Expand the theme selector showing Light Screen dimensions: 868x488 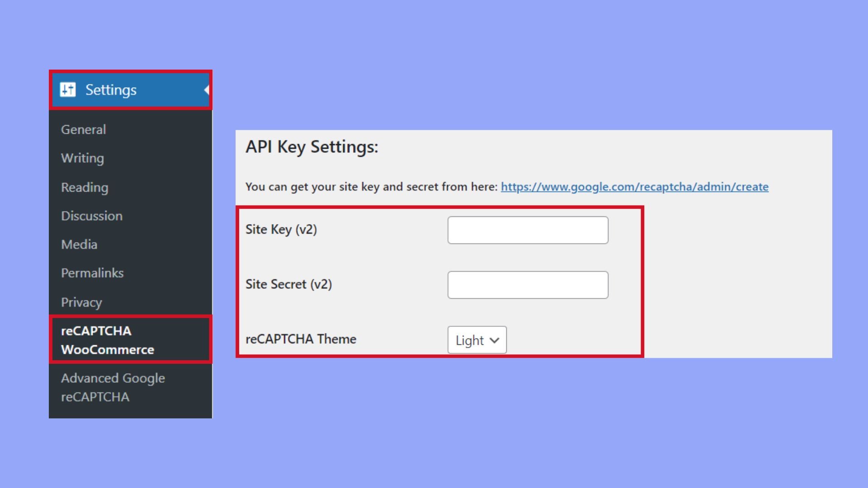tap(495, 340)
